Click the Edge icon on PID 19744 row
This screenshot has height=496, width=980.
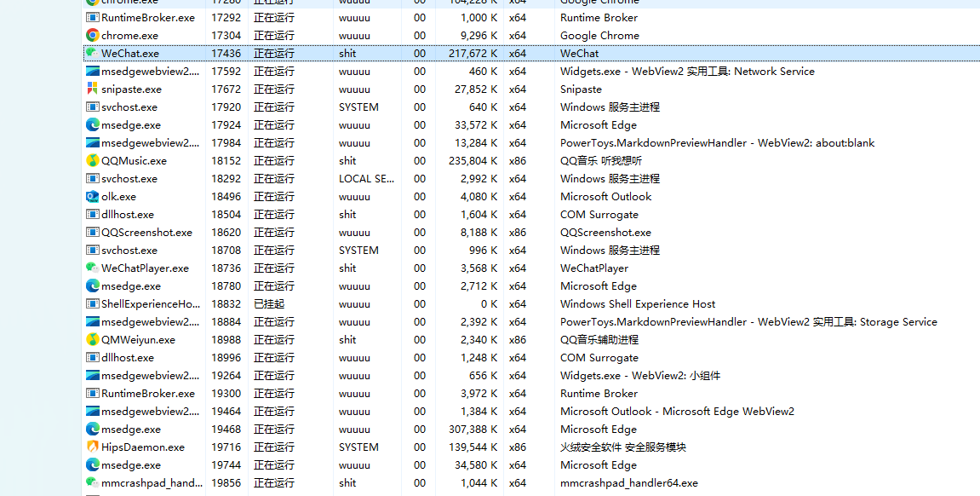[x=93, y=464]
